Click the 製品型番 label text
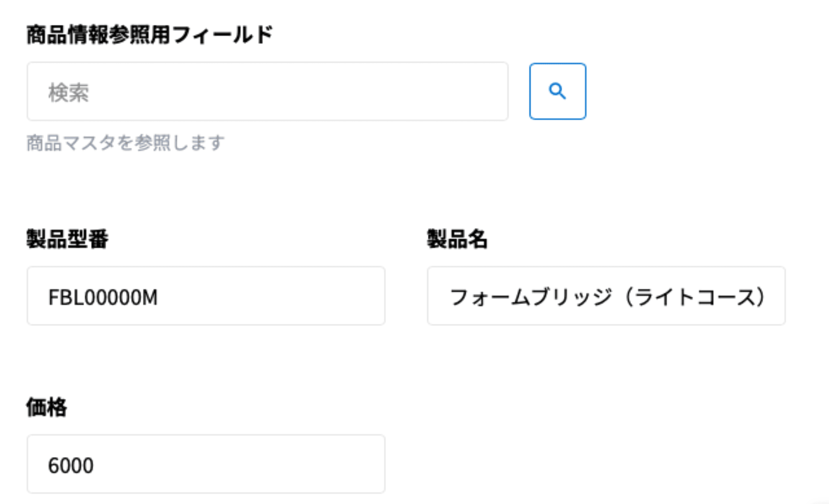The image size is (829, 504). point(67,239)
